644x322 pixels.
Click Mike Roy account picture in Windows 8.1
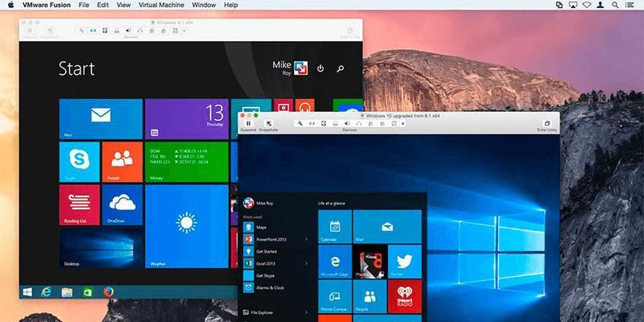[300, 68]
